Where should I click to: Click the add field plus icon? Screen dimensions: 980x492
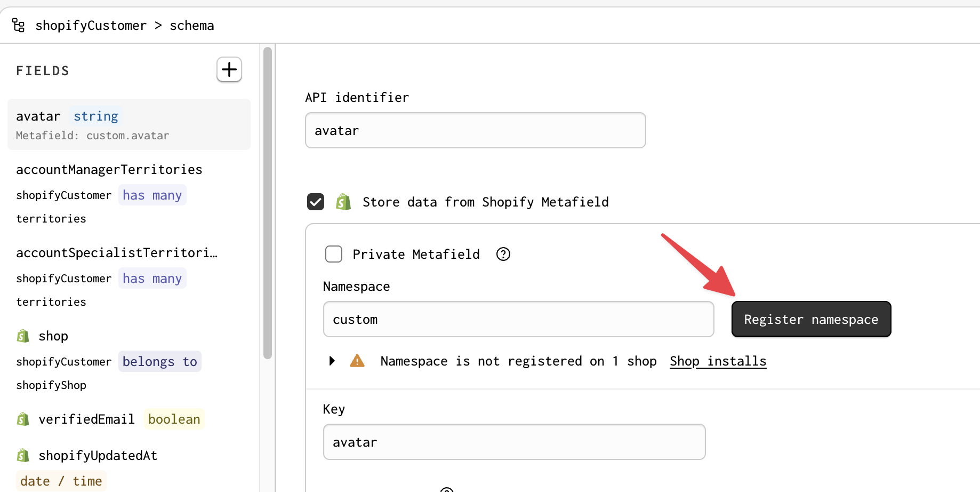click(x=229, y=69)
